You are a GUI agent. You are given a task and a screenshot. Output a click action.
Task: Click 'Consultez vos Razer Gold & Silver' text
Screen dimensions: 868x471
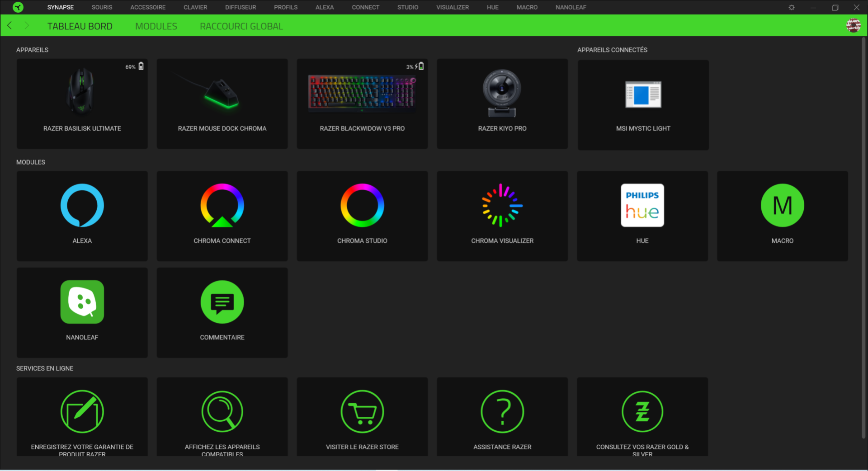(x=642, y=450)
